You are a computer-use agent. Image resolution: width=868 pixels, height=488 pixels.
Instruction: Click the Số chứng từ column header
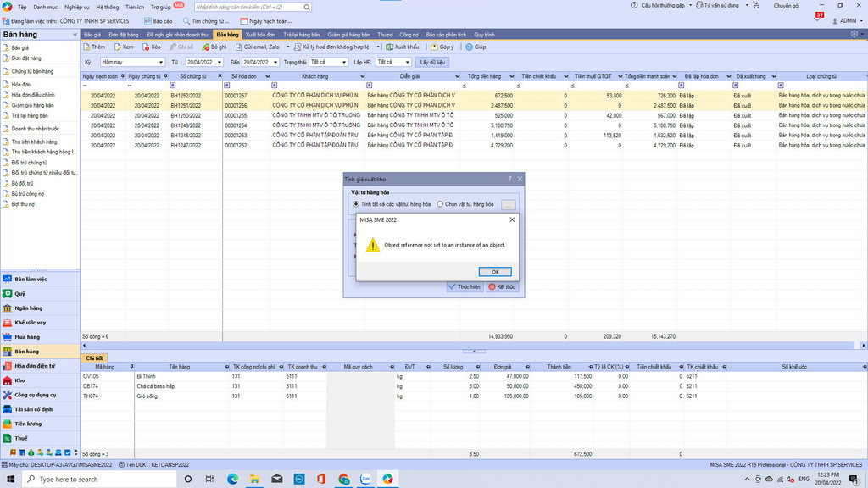pyautogui.click(x=194, y=76)
